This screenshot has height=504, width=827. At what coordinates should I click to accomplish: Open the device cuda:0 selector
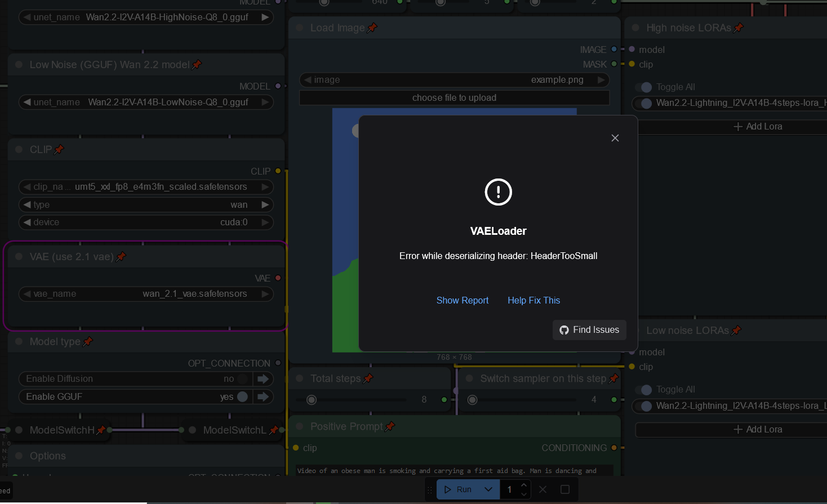(x=146, y=222)
